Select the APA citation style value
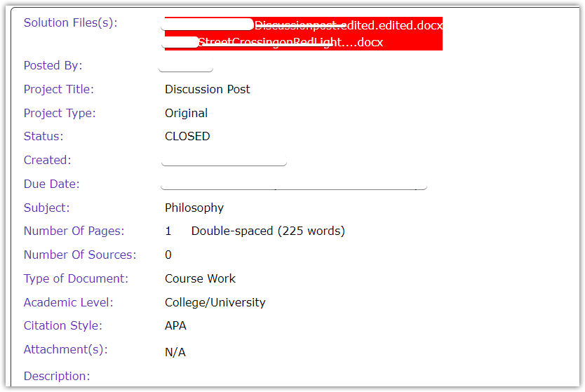 coord(175,325)
